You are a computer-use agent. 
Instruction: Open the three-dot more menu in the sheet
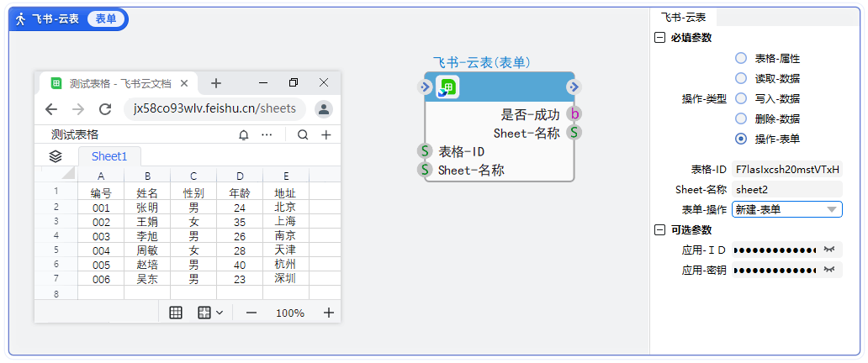[267, 135]
